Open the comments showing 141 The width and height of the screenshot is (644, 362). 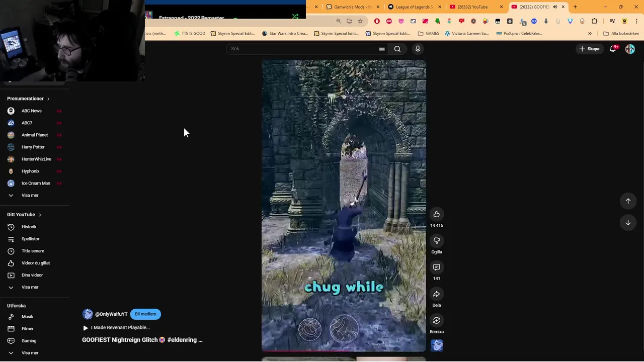pyautogui.click(x=437, y=267)
